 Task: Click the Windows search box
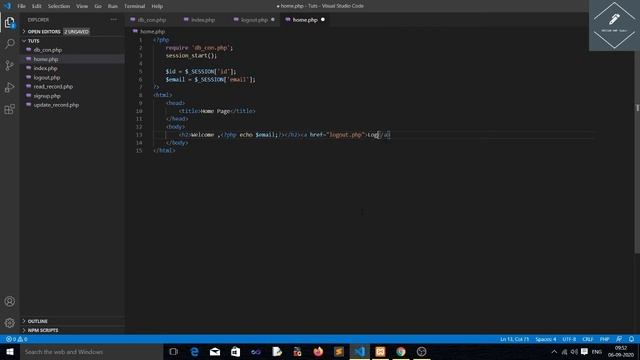[91, 351]
